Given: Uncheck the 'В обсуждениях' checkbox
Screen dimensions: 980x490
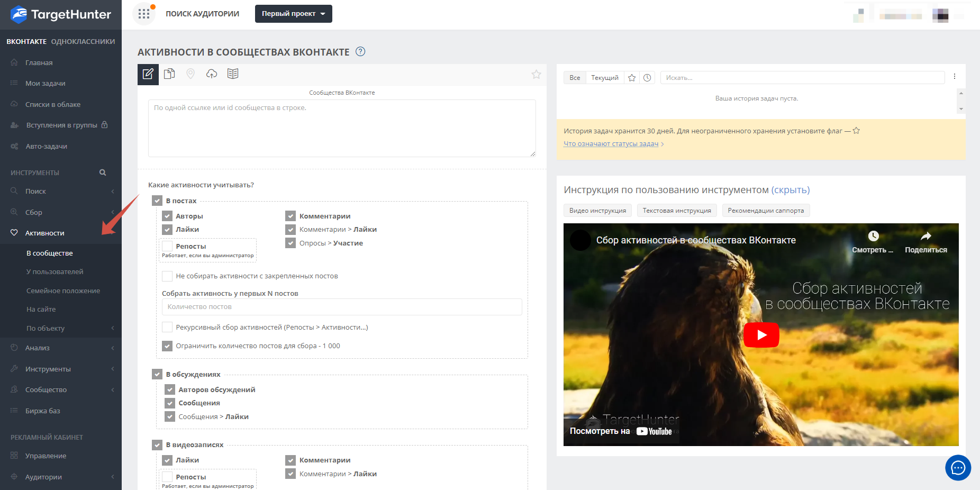Looking at the screenshot, I should point(157,375).
